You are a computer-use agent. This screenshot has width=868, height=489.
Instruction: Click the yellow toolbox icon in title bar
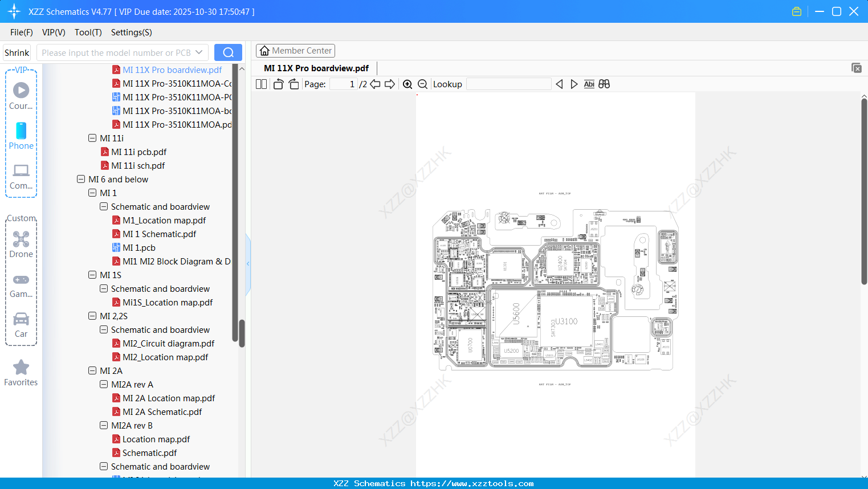point(797,11)
